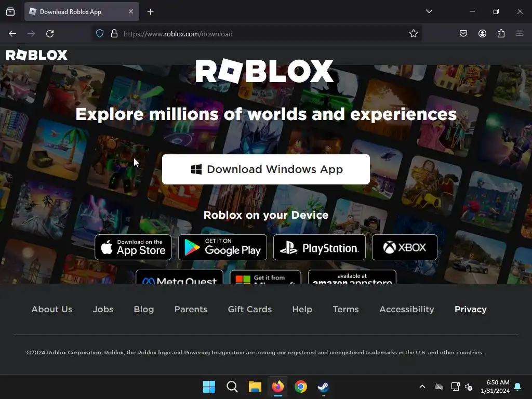Click the small Roblox logo in header

(x=37, y=55)
